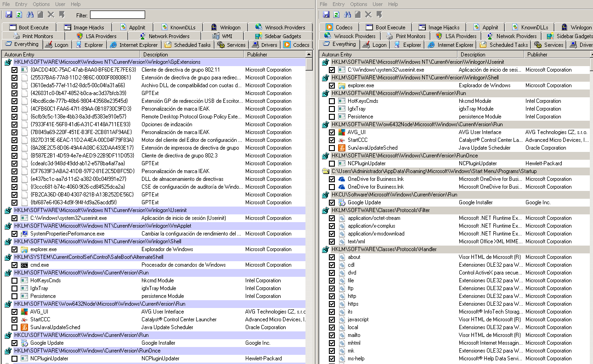Open the Options menu in left window
Viewport: 593px width, 364px height.
[x=41, y=4]
